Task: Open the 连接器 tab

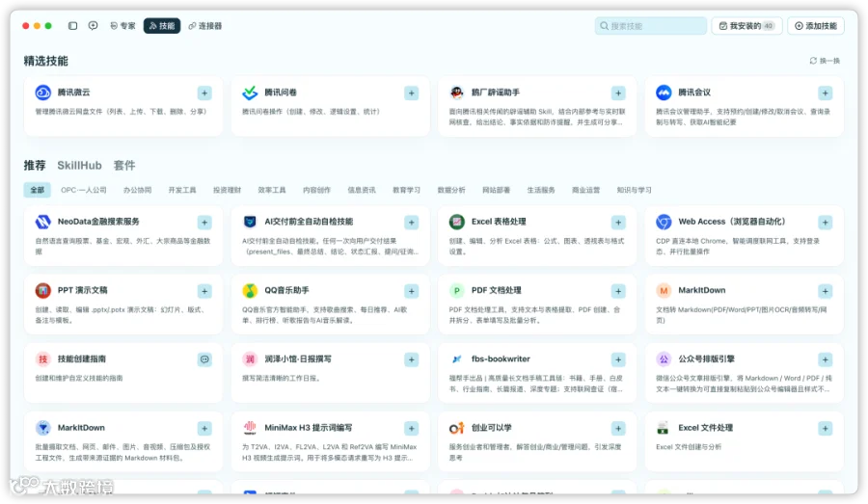Action: click(x=204, y=26)
